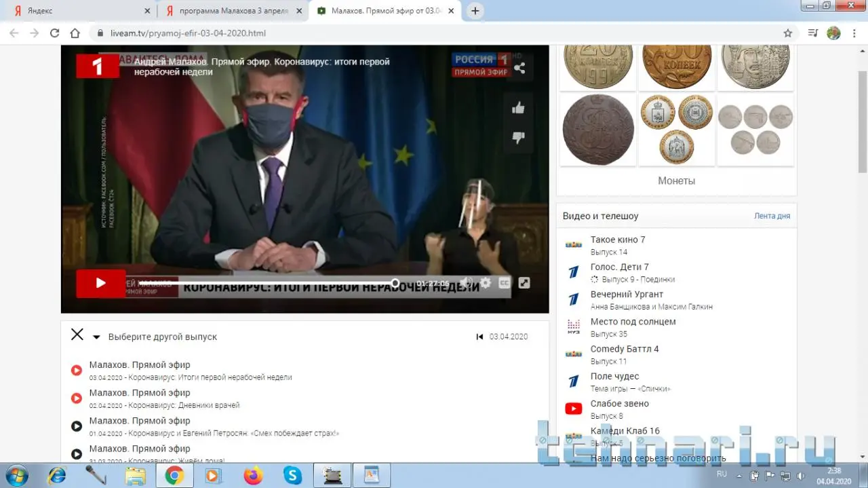Open 'Такое кино 7' show

618,240
